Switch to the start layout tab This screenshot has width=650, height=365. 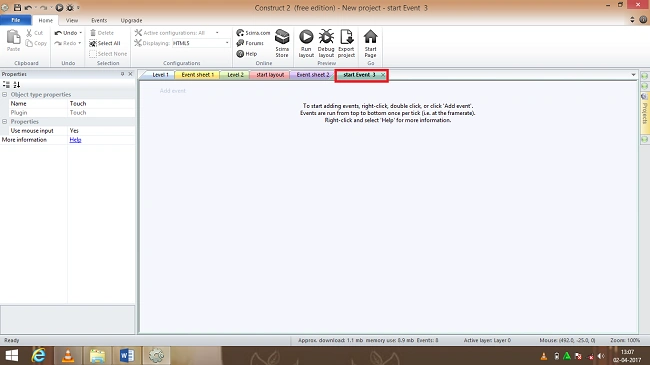point(270,75)
